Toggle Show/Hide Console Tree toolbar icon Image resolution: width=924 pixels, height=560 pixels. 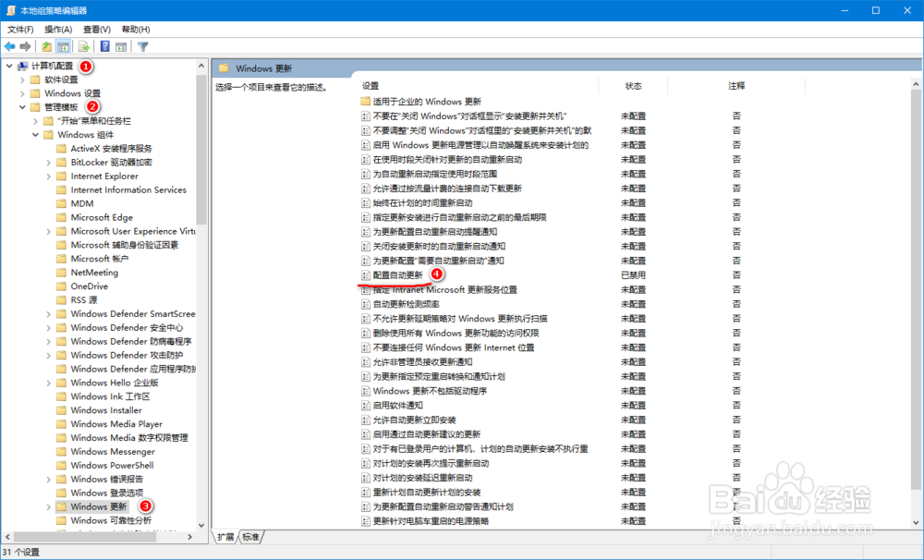pos(63,46)
